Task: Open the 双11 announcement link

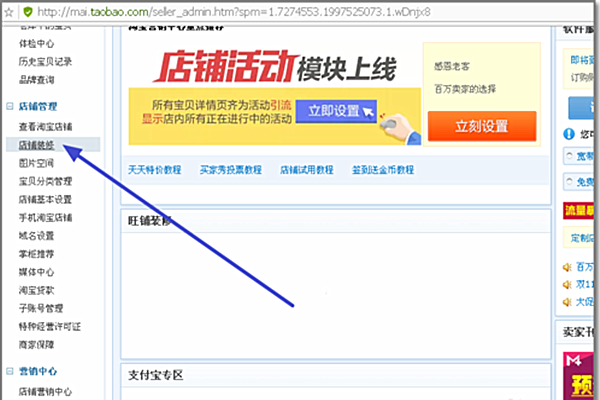Action: pos(585,284)
